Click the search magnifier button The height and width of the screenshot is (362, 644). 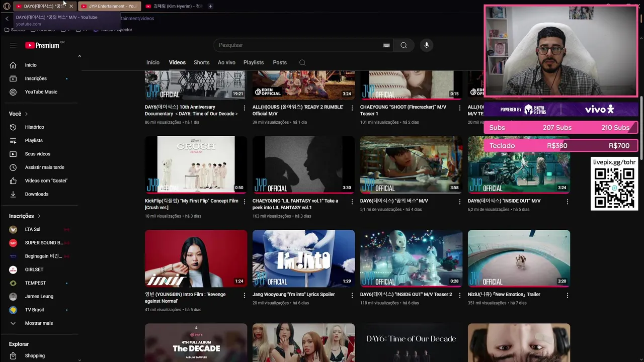click(x=404, y=45)
